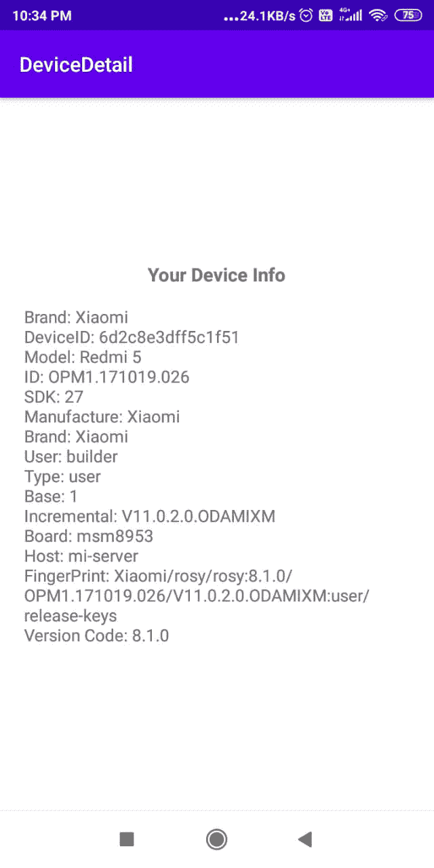
Task: Tap the VoLTE status bar icon
Action: click(x=325, y=16)
